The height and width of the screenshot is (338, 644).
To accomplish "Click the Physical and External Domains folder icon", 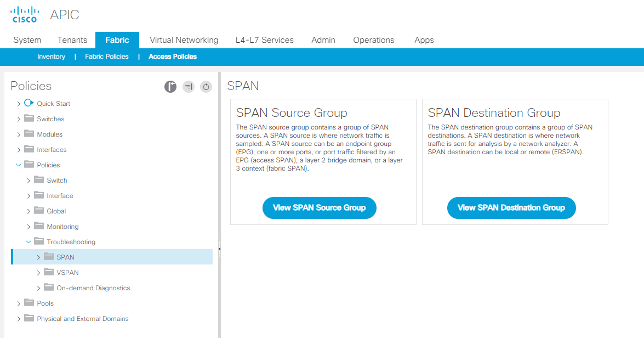I will [x=29, y=318].
